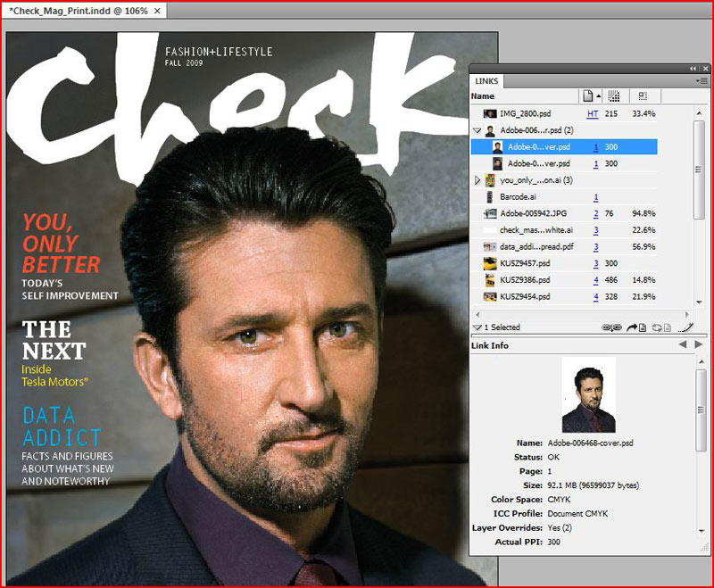Click the IMG_2800.psd thumbnail icon
Screen dimensions: 714x588
click(489, 114)
